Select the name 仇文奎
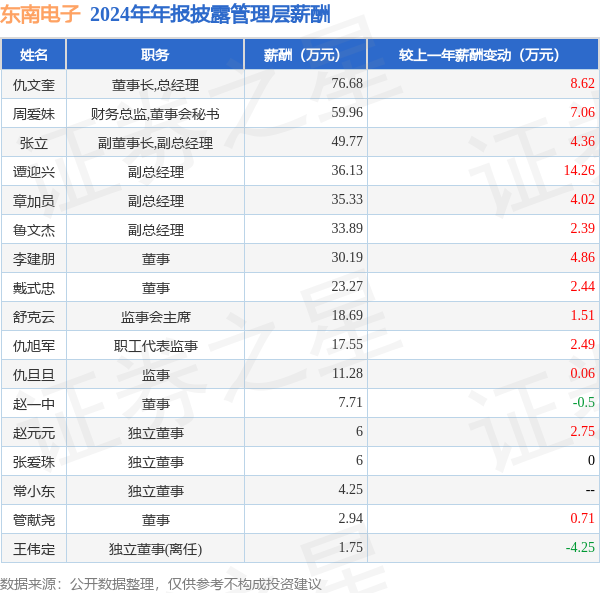 pos(34,85)
